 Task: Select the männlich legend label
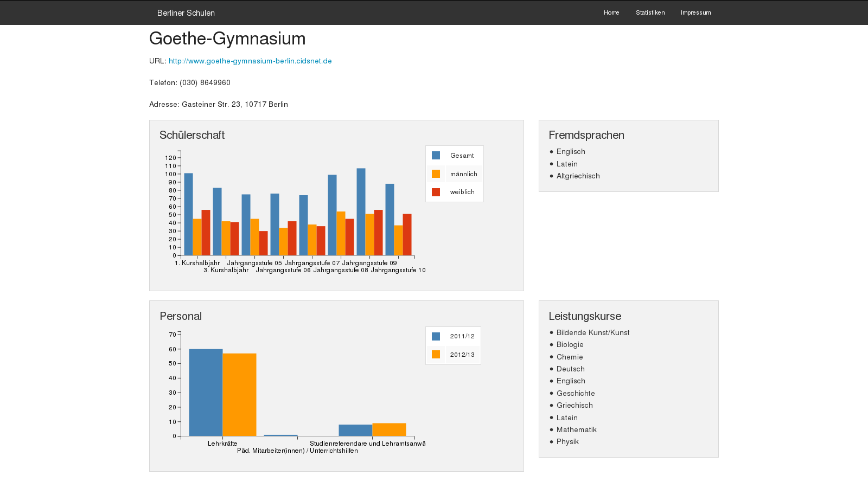[x=463, y=174]
